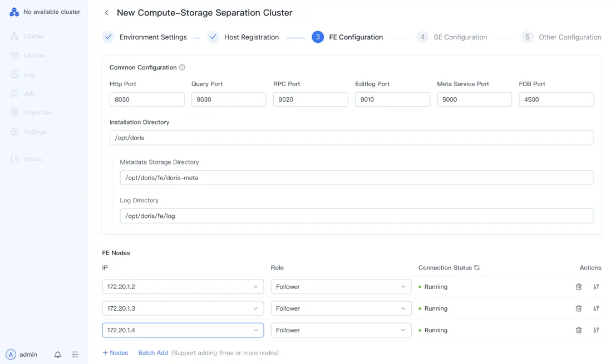
Task: Open Studio in the sidebar
Action: (x=33, y=159)
